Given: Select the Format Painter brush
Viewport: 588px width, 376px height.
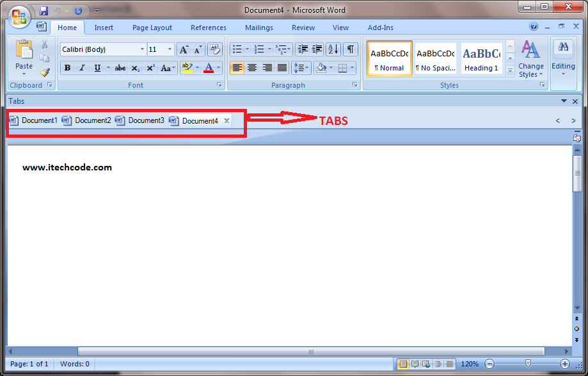Looking at the screenshot, I should pos(45,72).
